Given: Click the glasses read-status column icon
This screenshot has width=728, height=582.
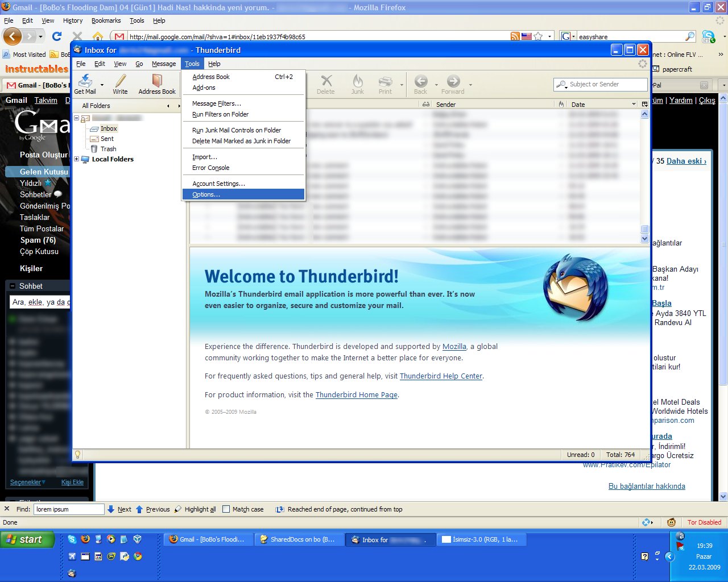Looking at the screenshot, I should pyautogui.click(x=426, y=105).
